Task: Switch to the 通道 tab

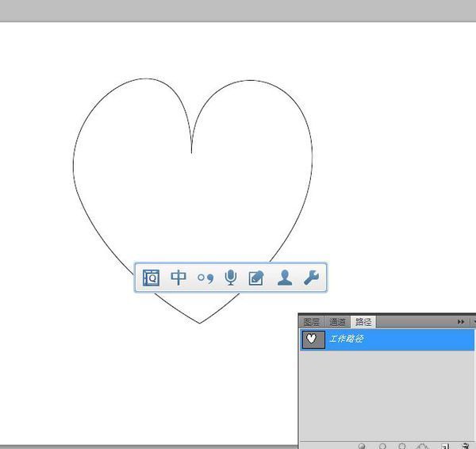Action: point(338,322)
